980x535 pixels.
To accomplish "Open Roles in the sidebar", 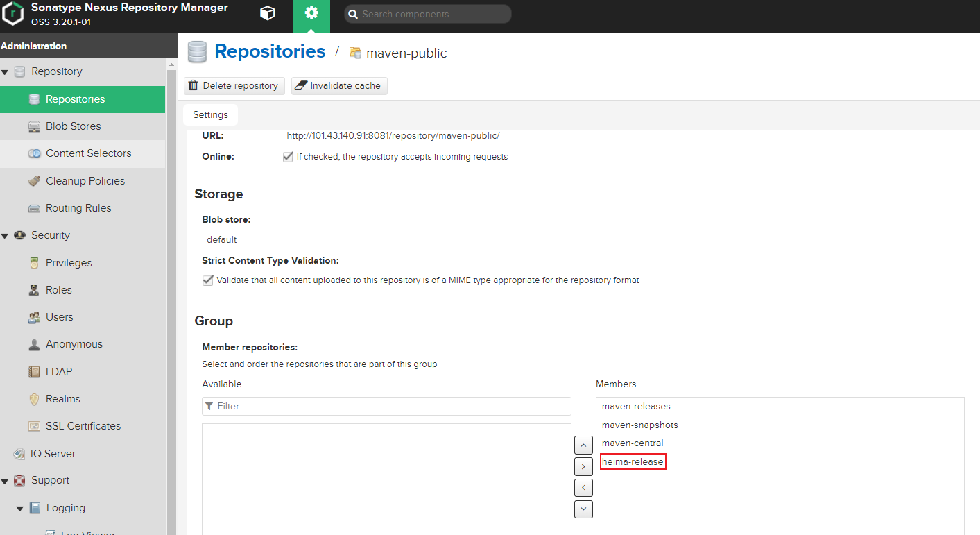I will click(x=83, y=290).
